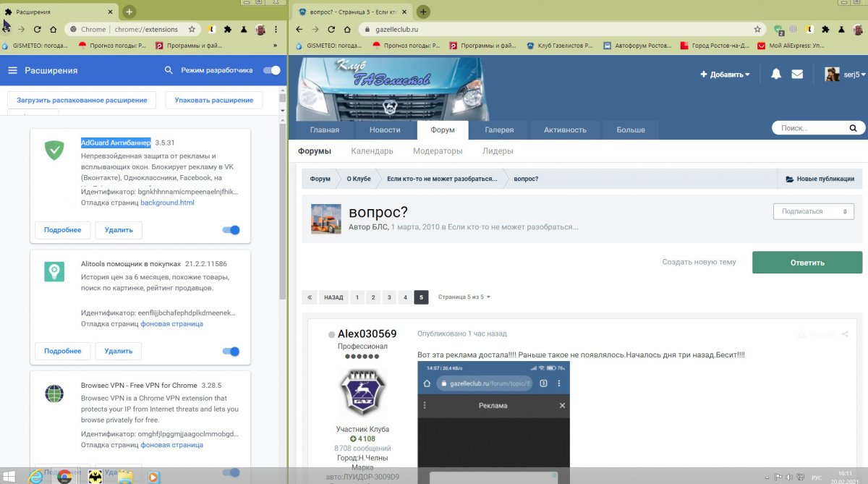The image size is (868, 484).
Task: Click О Клубе breadcrumb
Action: pos(359,179)
